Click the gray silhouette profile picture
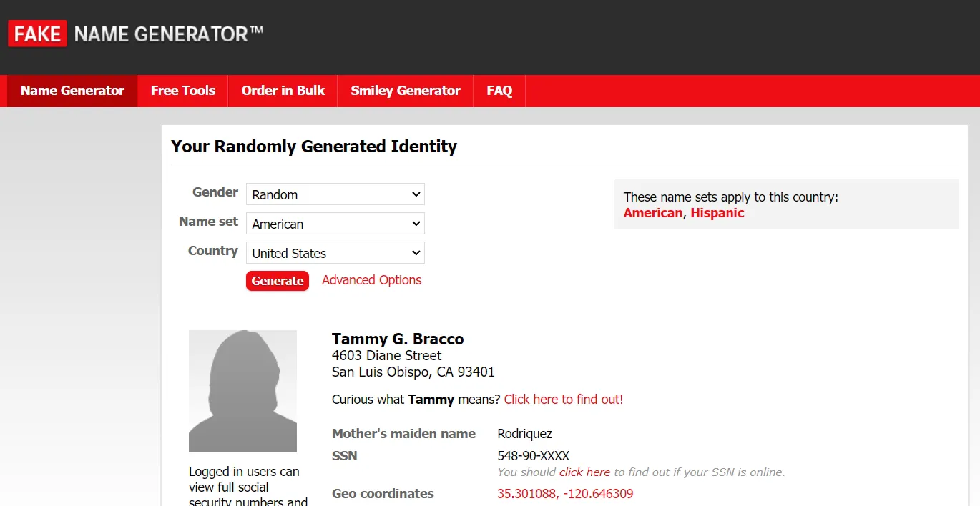 coord(242,391)
